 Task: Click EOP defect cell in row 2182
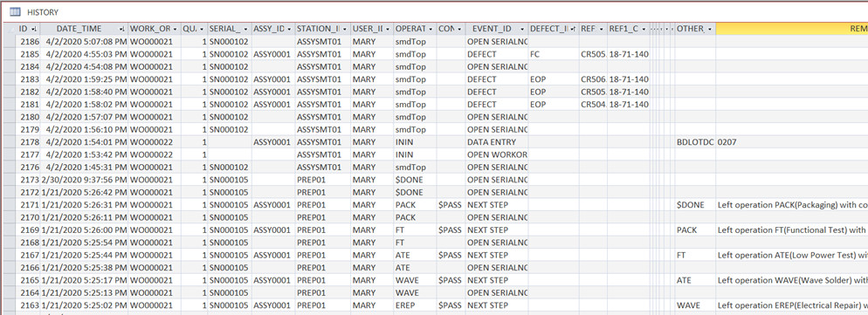pyautogui.click(x=554, y=92)
